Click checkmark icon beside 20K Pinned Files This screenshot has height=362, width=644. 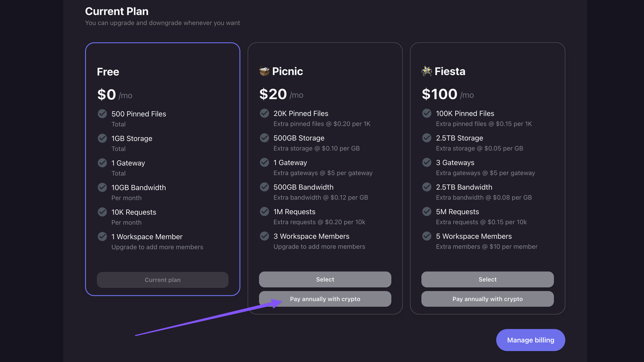[264, 113]
